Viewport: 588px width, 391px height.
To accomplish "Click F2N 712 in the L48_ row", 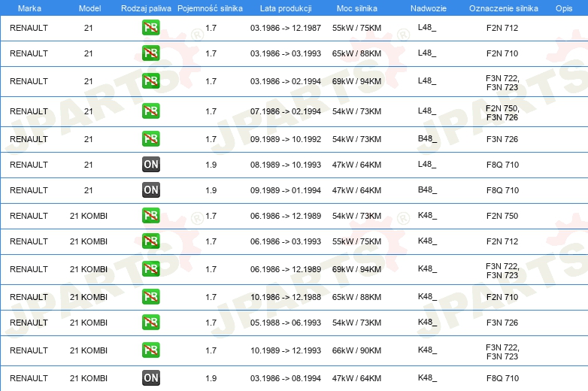I will (x=502, y=28).
